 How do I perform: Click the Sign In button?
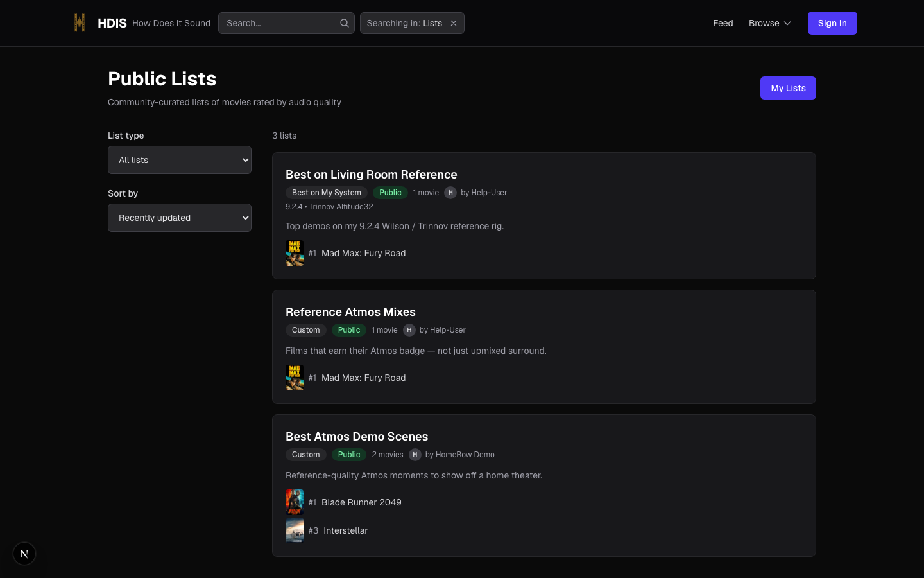[x=832, y=23]
